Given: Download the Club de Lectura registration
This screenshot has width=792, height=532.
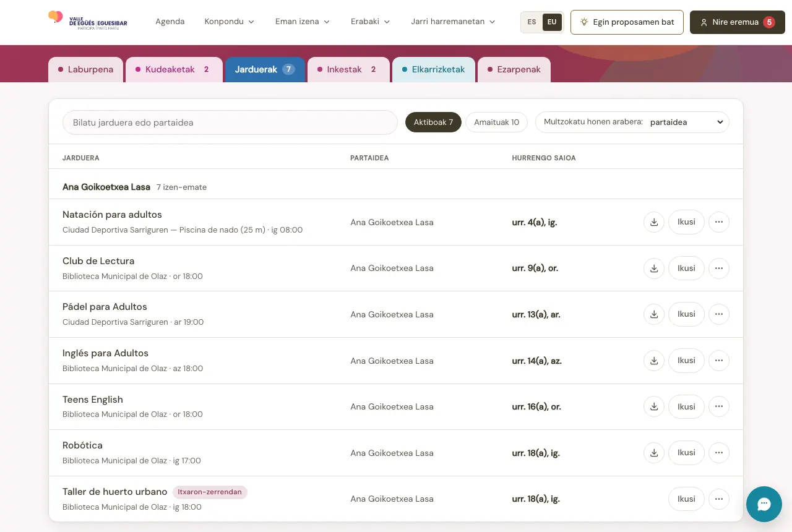Looking at the screenshot, I should click(654, 268).
